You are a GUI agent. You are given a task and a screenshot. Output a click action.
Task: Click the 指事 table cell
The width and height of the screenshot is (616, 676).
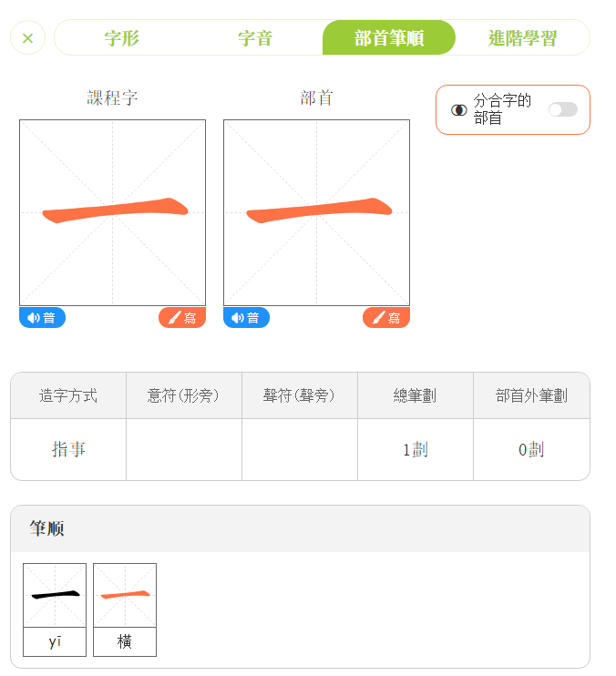pyautogui.click(x=68, y=449)
